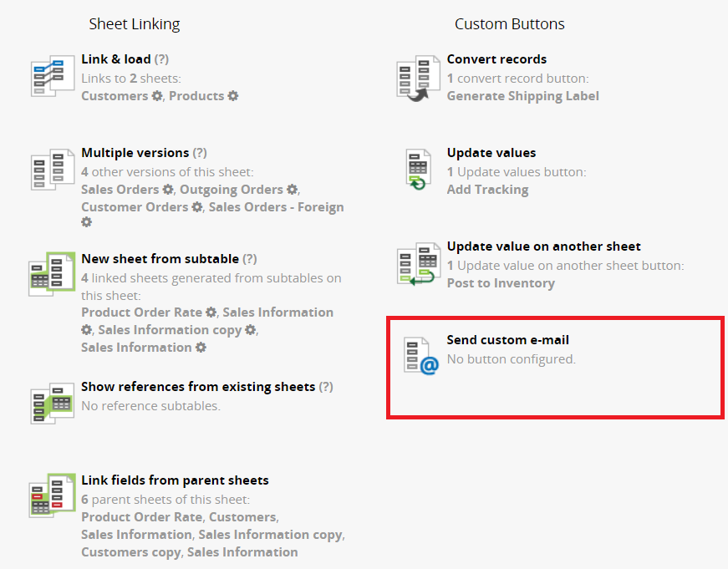
Task: Open gear settings for Outgoing Orders
Action: [x=292, y=190]
